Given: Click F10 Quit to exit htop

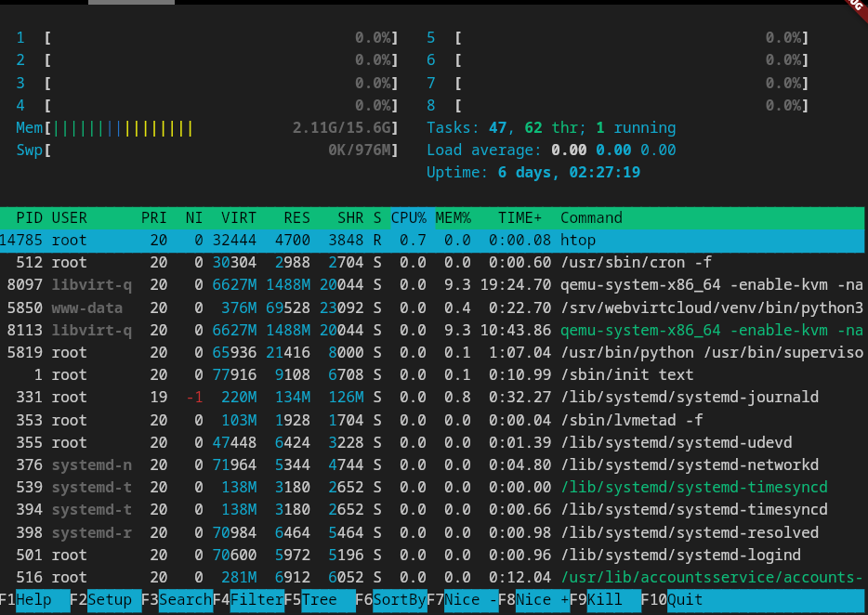Looking at the screenshot, I should point(685,600).
